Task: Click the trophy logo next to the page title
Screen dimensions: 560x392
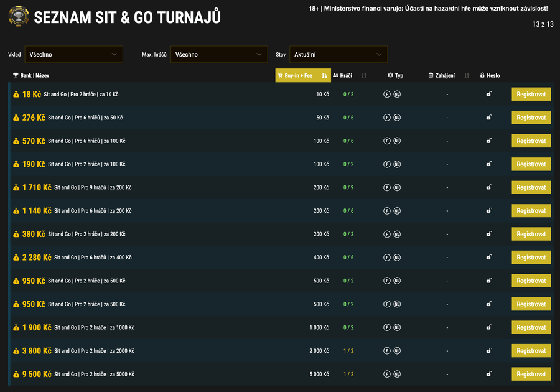Action: coord(19,16)
